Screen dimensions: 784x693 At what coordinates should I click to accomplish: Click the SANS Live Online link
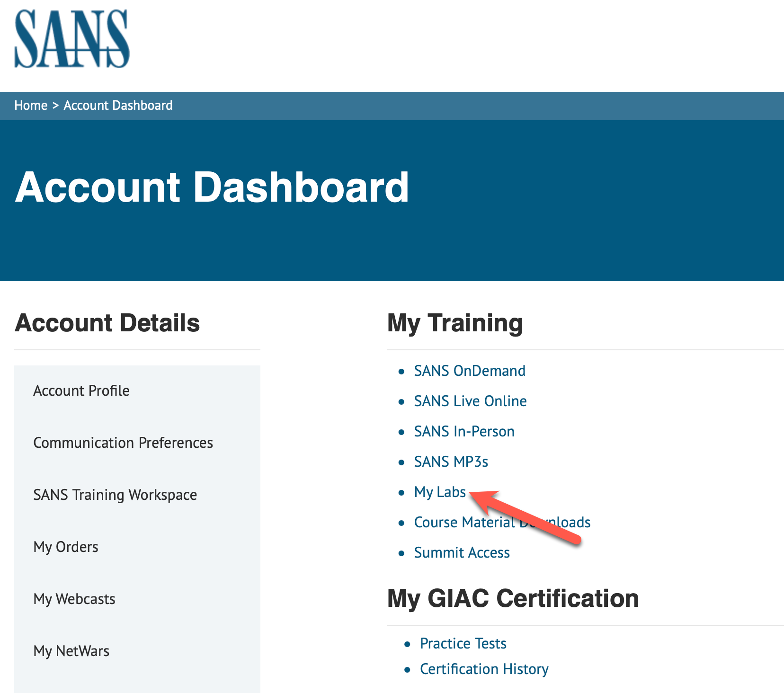tap(470, 401)
